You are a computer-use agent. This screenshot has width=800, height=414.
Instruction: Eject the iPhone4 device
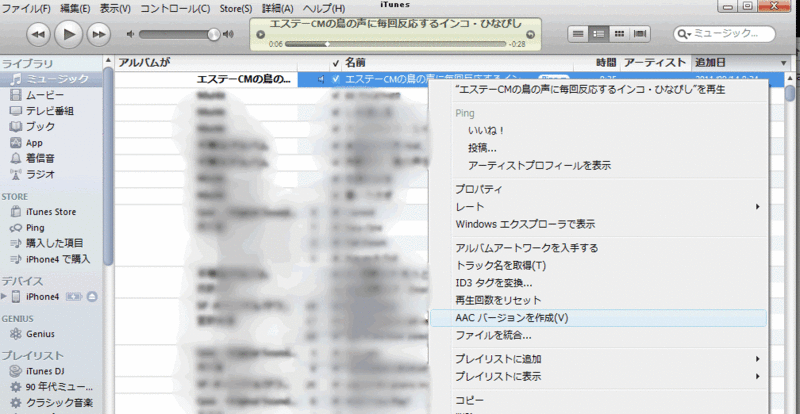click(92, 296)
